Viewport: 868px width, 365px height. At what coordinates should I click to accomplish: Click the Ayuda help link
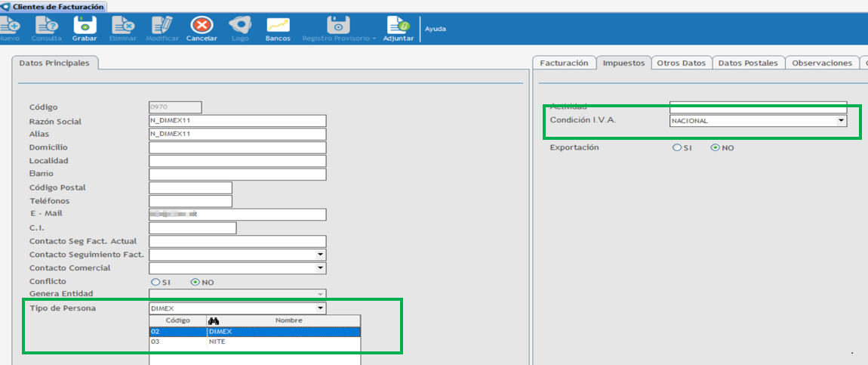click(436, 29)
